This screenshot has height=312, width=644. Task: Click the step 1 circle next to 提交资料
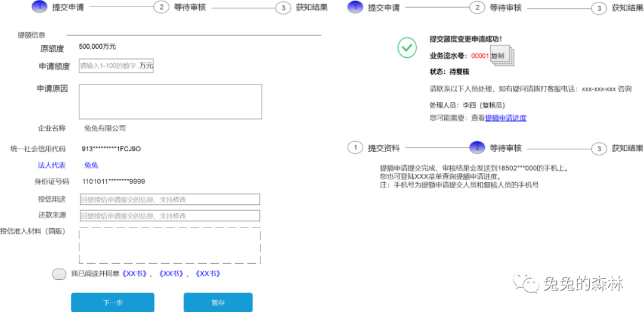pos(355,148)
